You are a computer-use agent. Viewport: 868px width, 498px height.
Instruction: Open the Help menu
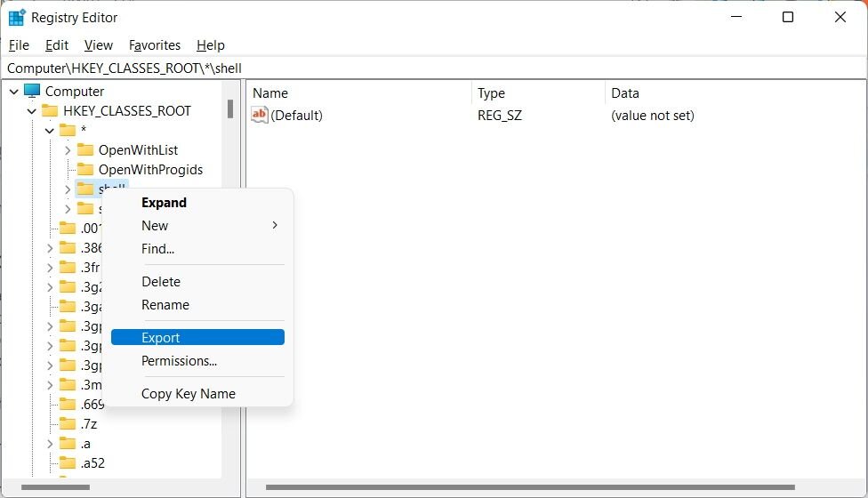point(211,45)
